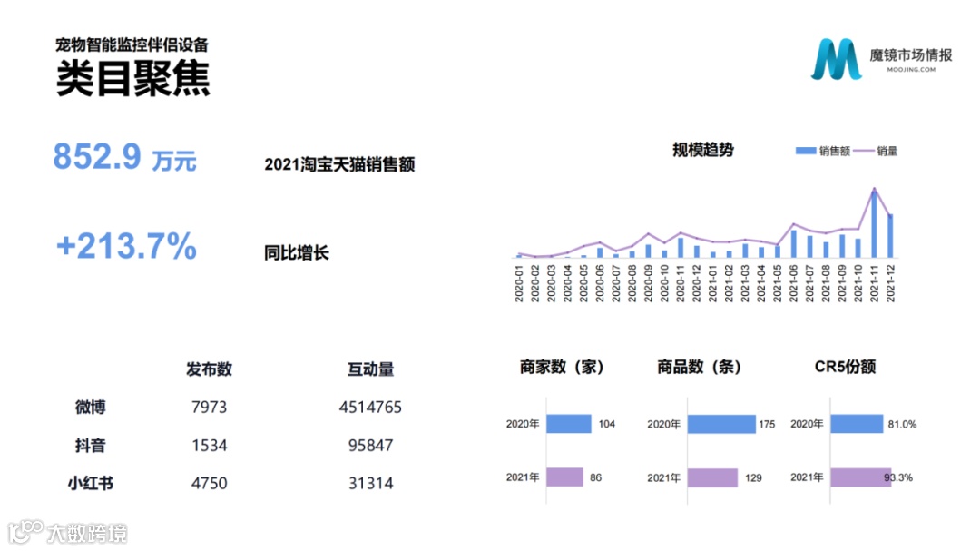Click the 2021-05 axis label

[x=778, y=283]
